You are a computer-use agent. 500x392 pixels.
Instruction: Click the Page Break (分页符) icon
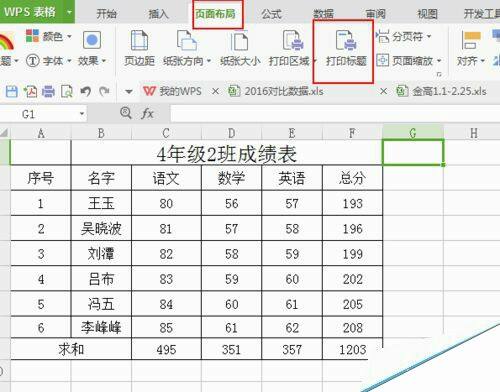coord(383,36)
